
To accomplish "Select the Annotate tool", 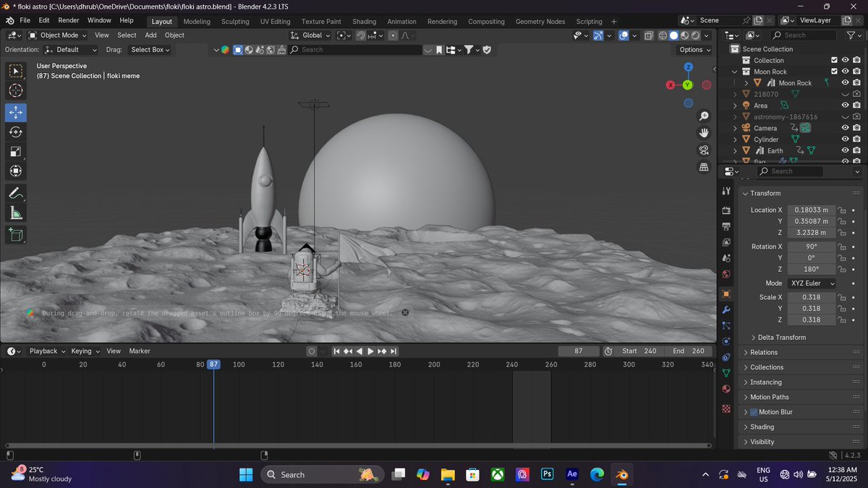I will pyautogui.click(x=16, y=194).
